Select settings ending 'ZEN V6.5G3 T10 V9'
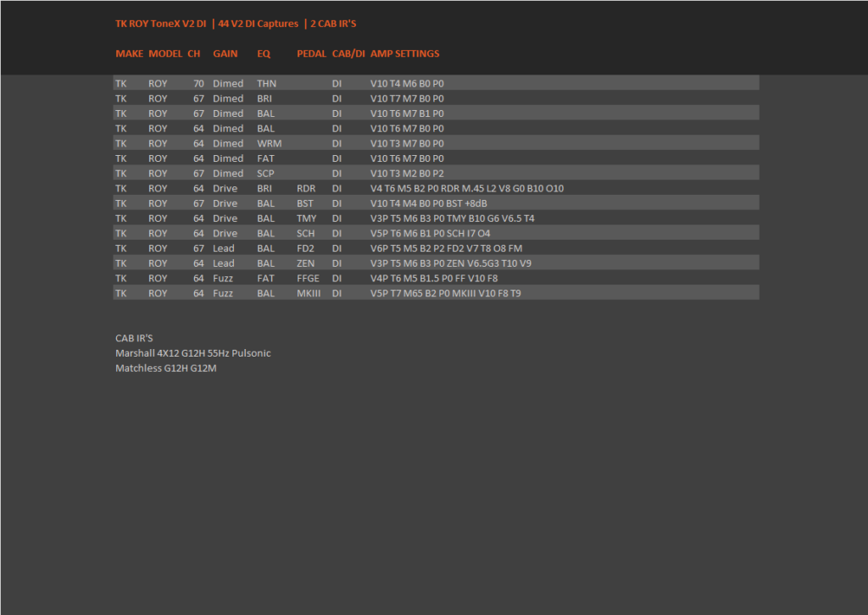Screen dimensions: 868x615 [x=451, y=263]
